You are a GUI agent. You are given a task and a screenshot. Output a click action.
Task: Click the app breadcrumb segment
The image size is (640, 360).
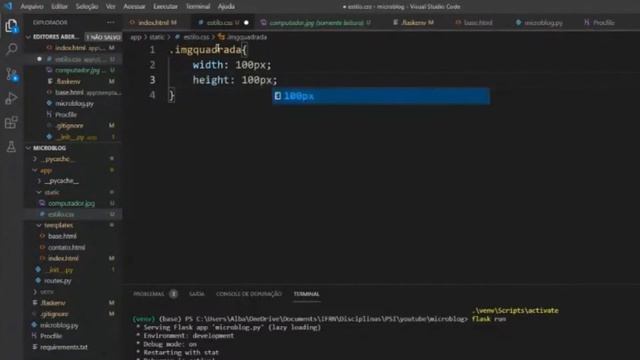(x=136, y=37)
